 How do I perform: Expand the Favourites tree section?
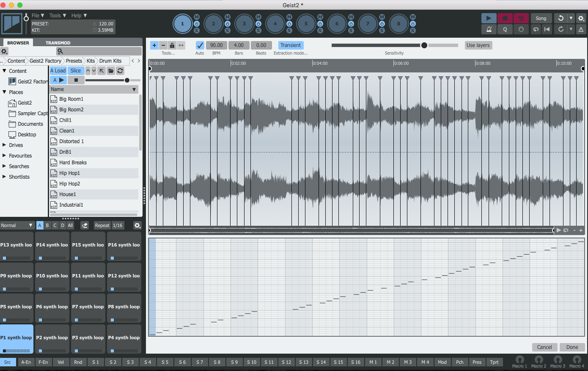coord(4,155)
